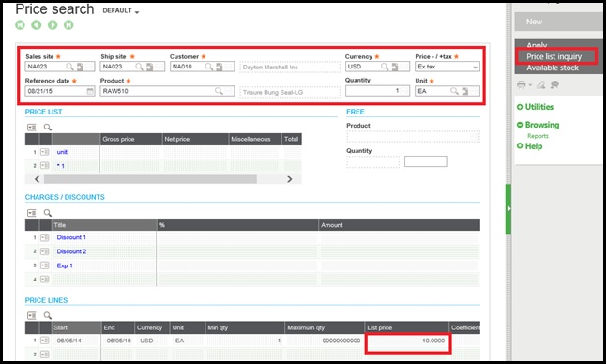Viewport: 607px width, 364px height.
Task: Search within Price list grid
Action: pyautogui.click(x=48, y=128)
